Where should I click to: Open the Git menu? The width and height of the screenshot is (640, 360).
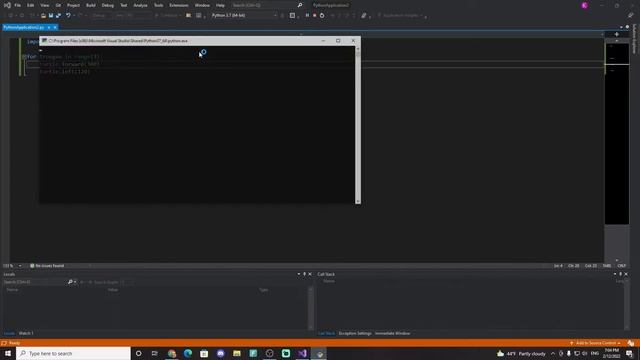pyautogui.click(x=58, y=5)
